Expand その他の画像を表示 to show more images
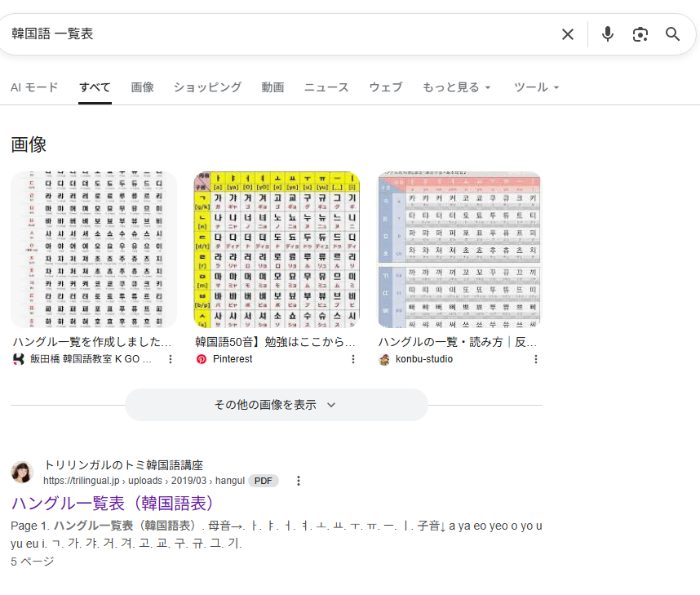 tap(277, 405)
